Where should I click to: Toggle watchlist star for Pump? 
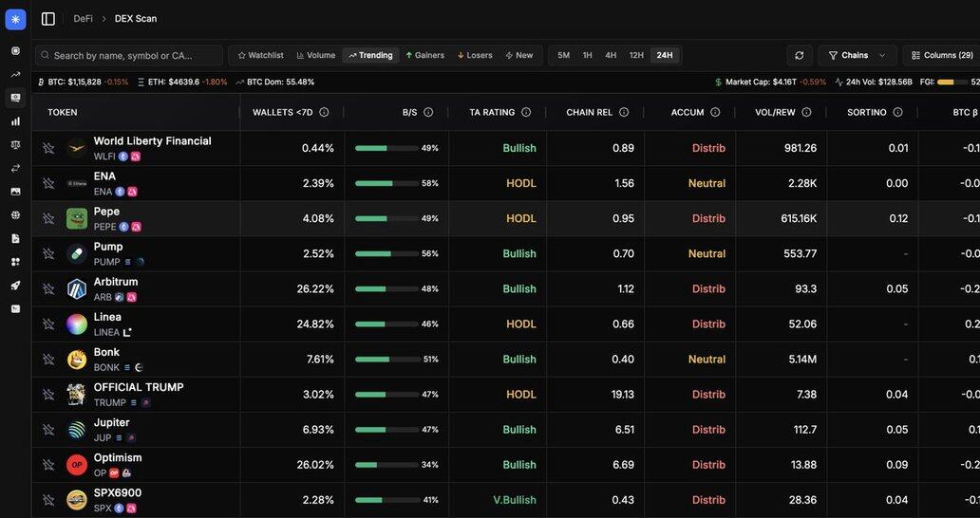(x=48, y=254)
